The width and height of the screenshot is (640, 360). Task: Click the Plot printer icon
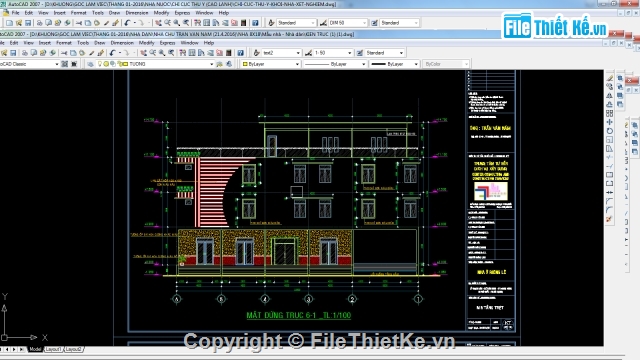click(25, 53)
